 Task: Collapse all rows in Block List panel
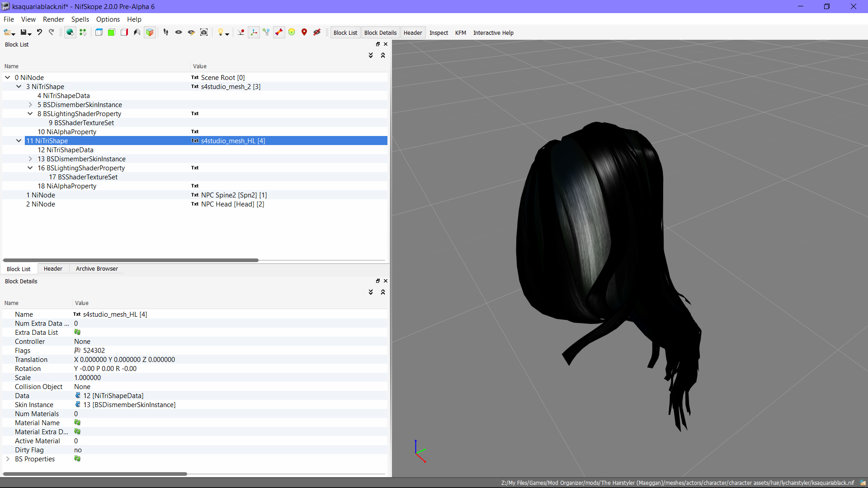pos(383,55)
